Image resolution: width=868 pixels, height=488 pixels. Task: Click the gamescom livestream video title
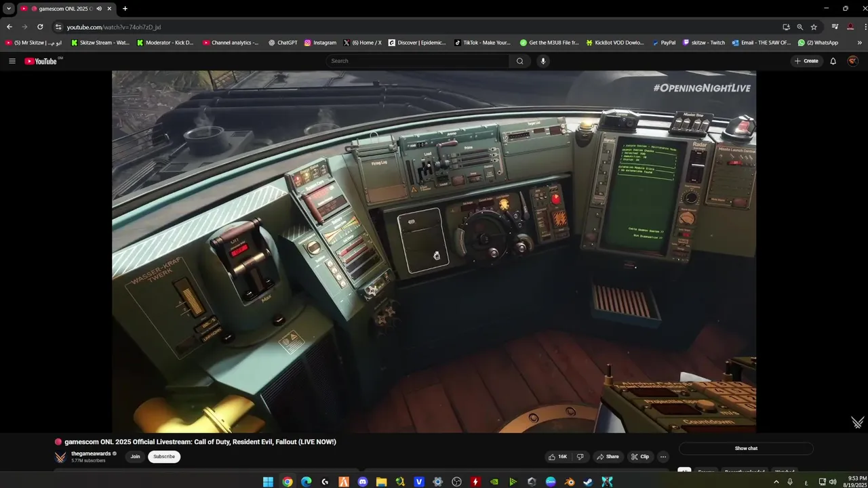pos(200,442)
